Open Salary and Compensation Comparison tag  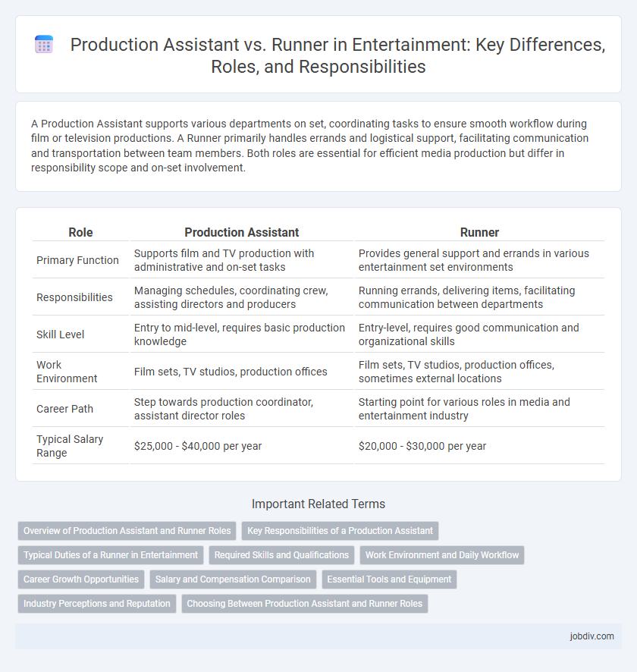(x=233, y=579)
